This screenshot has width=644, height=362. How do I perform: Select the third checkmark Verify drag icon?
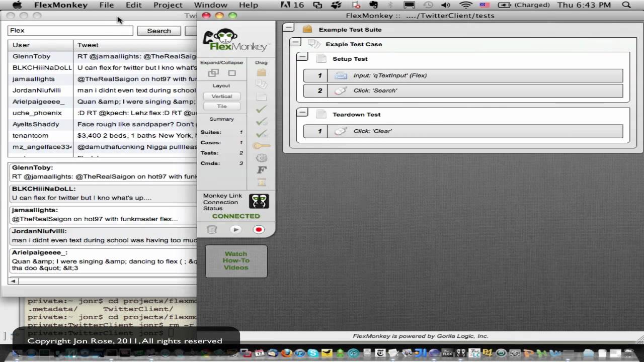coord(261,134)
